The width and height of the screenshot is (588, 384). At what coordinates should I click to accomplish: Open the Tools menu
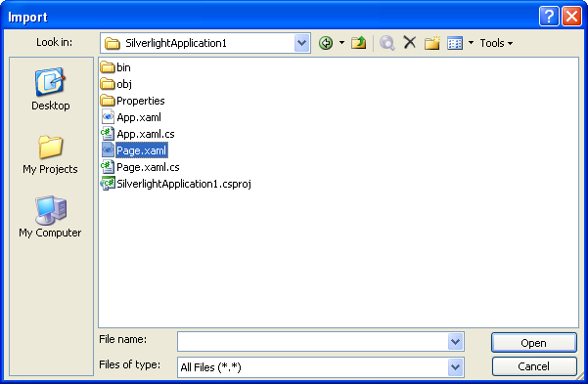point(496,43)
